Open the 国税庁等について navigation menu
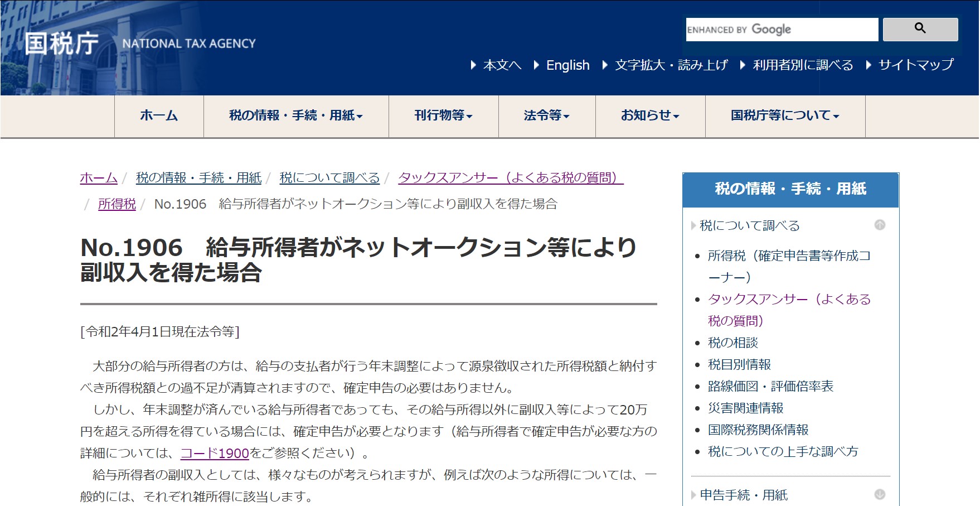 coord(785,115)
